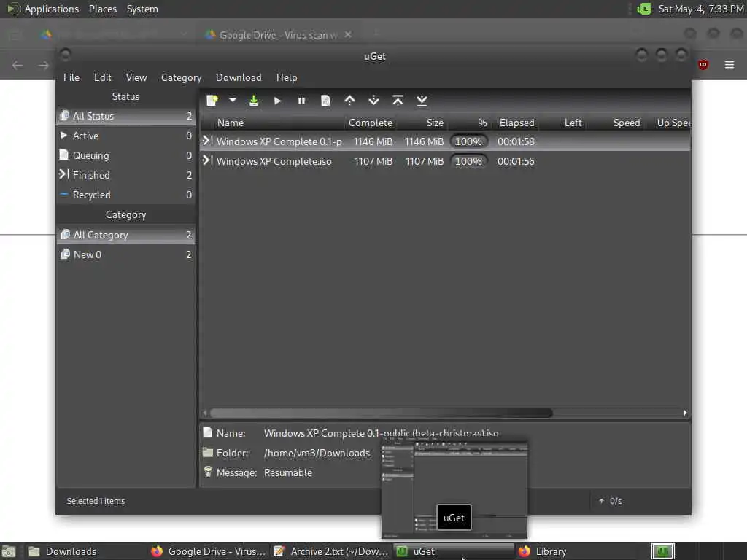Click the Move to Top icon
747x560 pixels.
coord(398,101)
